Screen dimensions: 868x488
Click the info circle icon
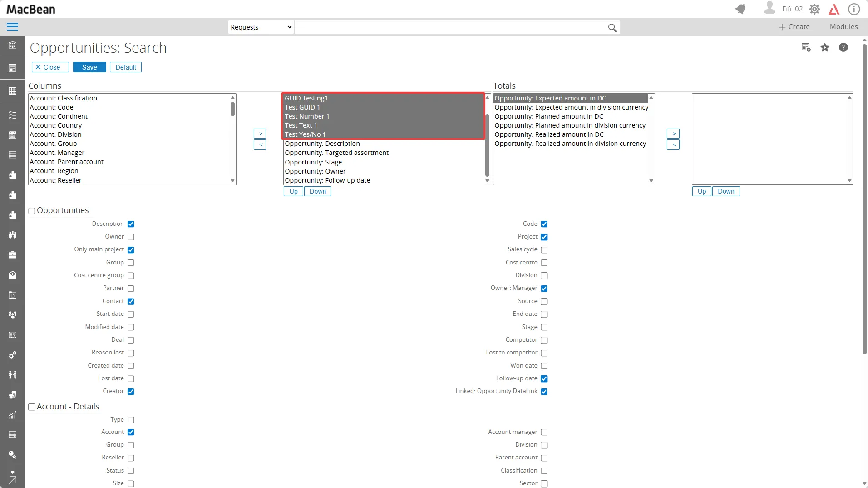coord(854,9)
